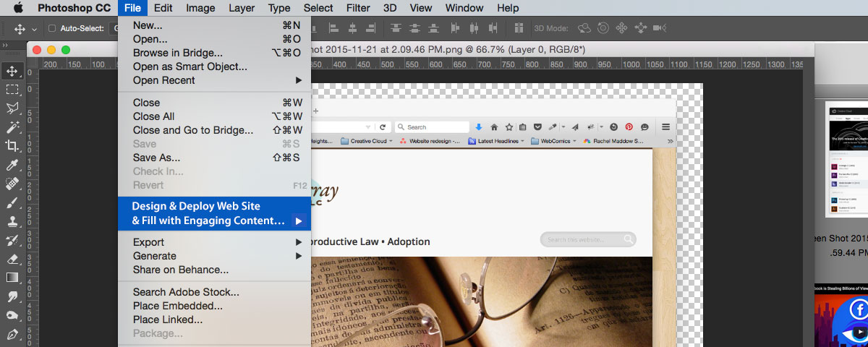The height and width of the screenshot is (347, 868).
Task: Select the Gradient tool
Action: click(x=12, y=278)
